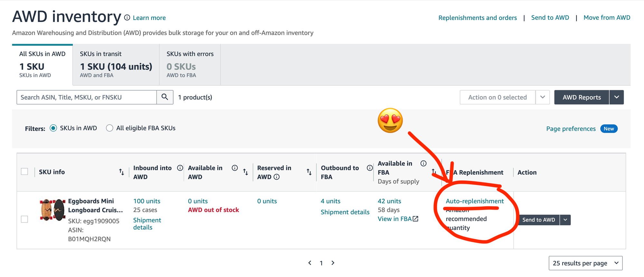Sort by the SKU info column arrows
Screen dimensions: 644x277
[x=121, y=172]
